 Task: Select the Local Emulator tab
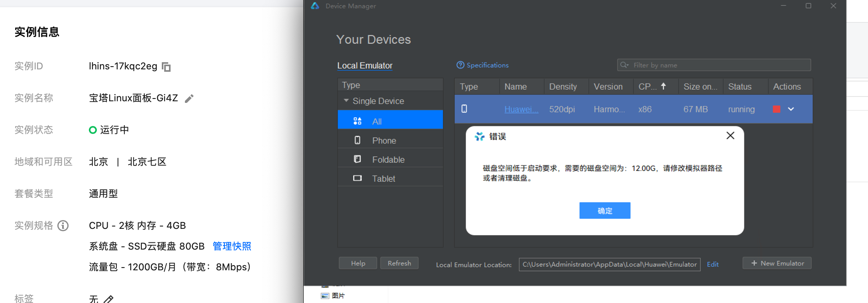tap(365, 65)
